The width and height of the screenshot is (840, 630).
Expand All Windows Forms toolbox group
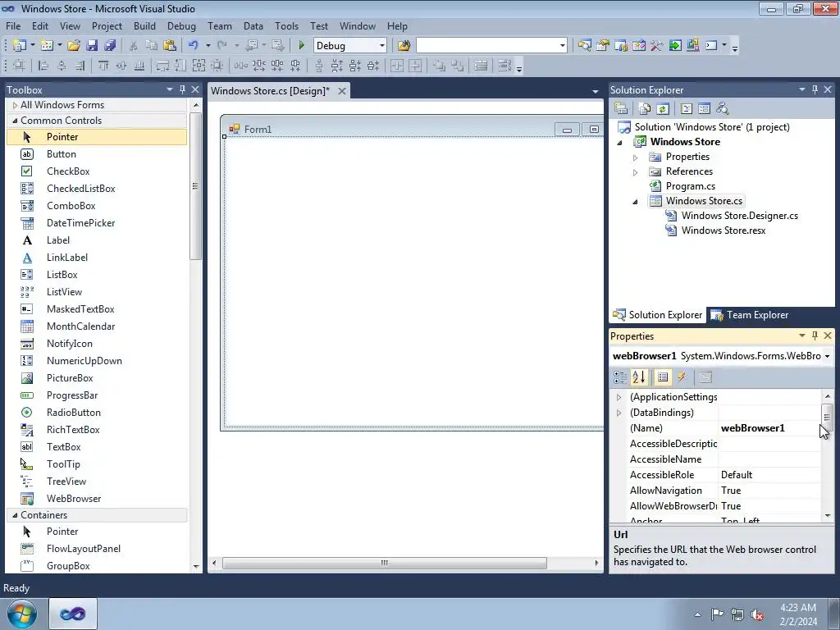pos(15,105)
